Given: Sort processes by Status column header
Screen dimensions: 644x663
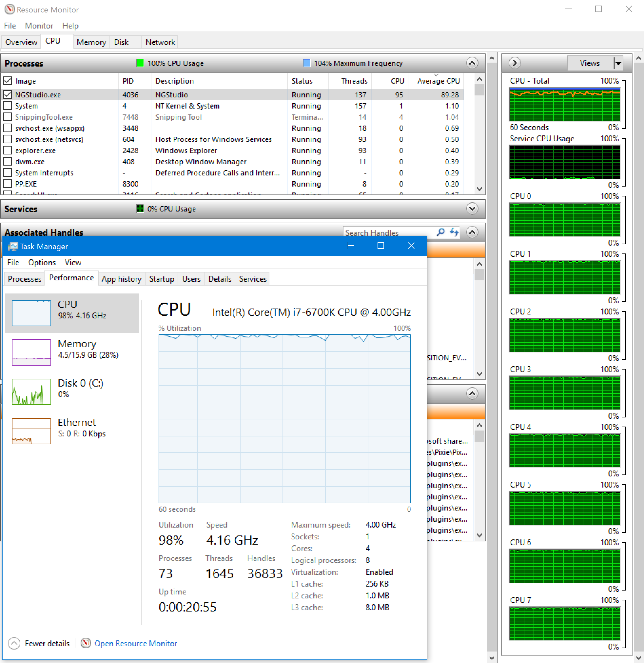Looking at the screenshot, I should pyautogui.click(x=307, y=81).
